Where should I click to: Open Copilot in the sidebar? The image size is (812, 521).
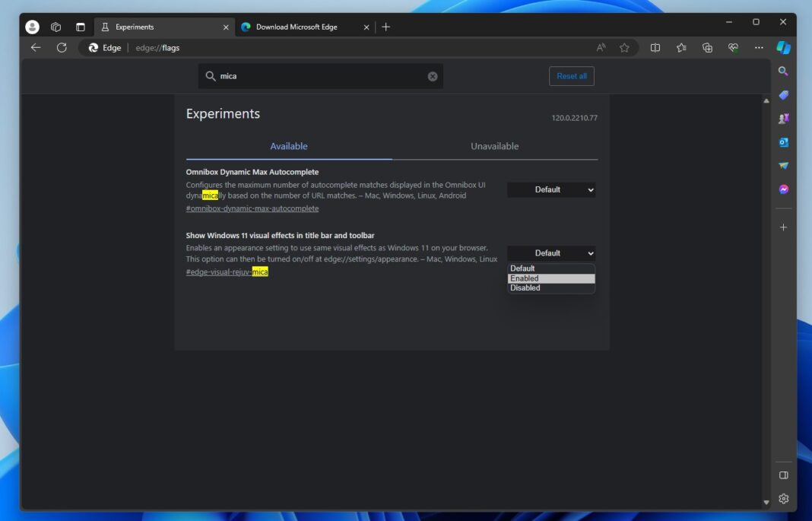[x=784, y=47]
